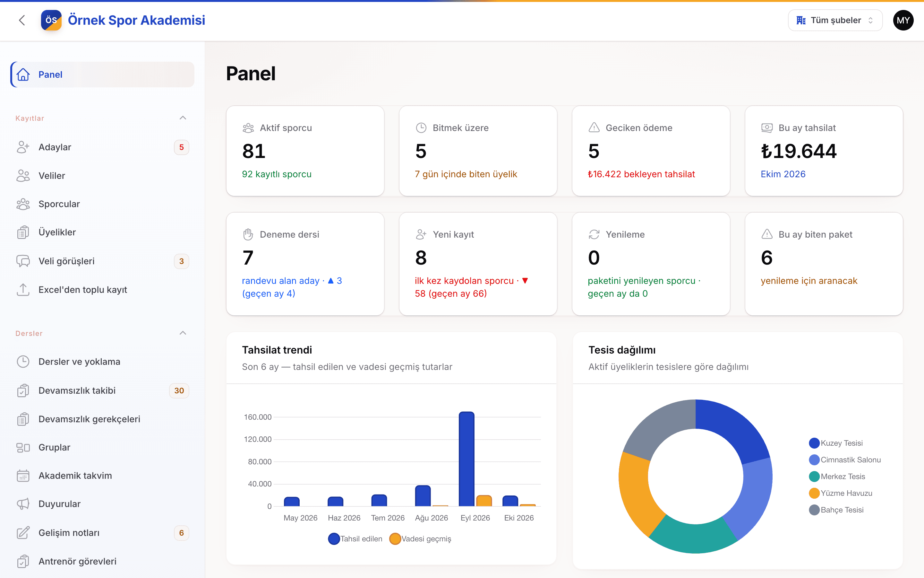The image size is (924, 578).
Task: Open Adaylar from the sidebar
Action: pos(102,147)
